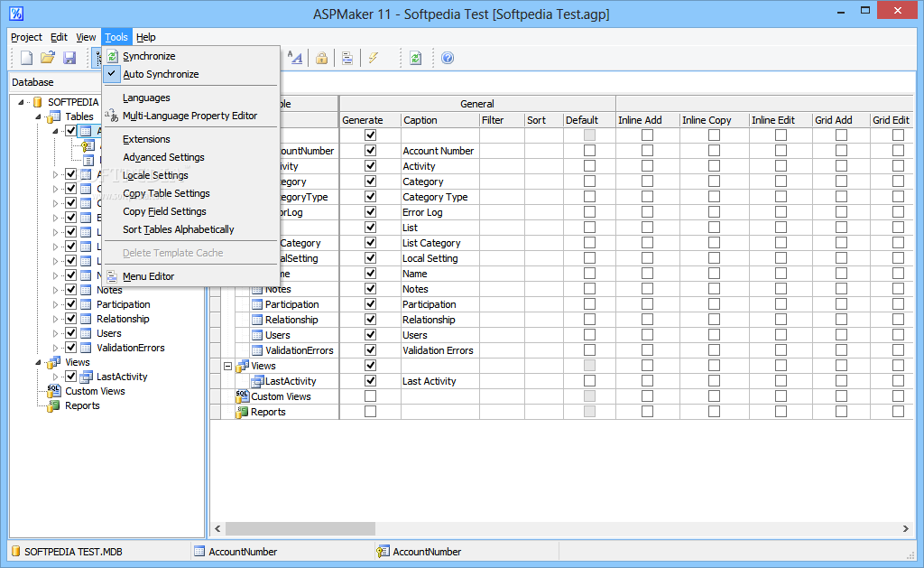The image size is (924, 568).
Task: Toggle Generate checkbox for Reports row
Action: pyautogui.click(x=370, y=411)
